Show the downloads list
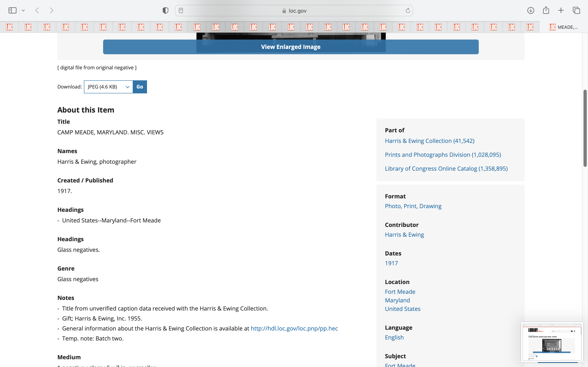 (530, 10)
